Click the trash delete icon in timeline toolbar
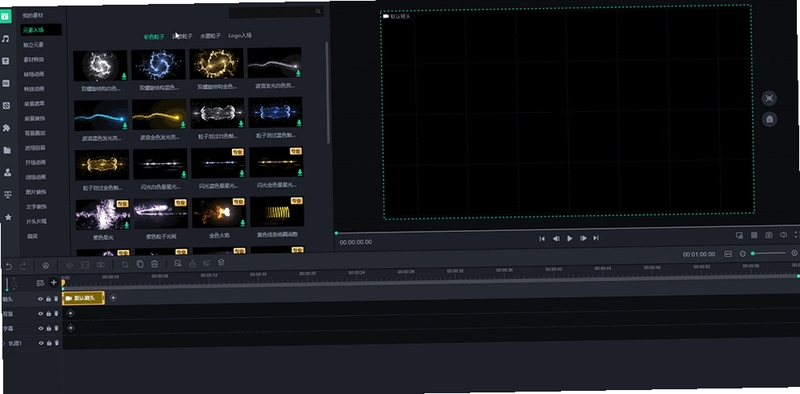The height and width of the screenshot is (394, 800). 155,264
